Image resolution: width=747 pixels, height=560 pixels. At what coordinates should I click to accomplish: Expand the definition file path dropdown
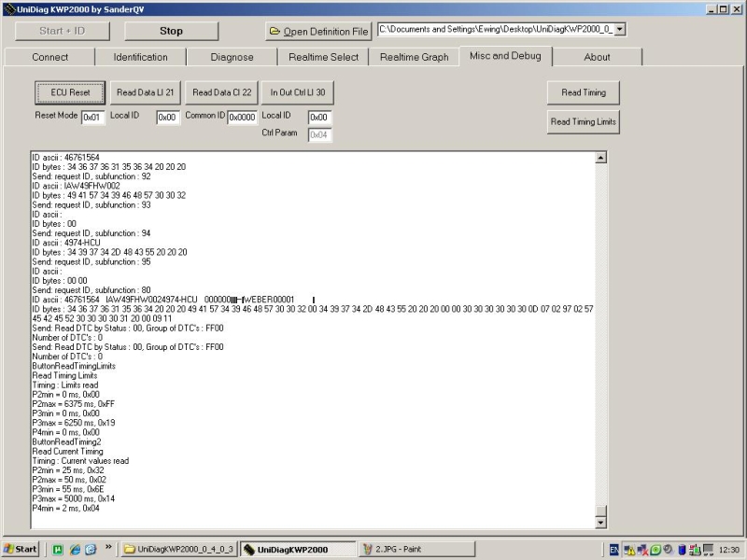pyautogui.click(x=620, y=29)
